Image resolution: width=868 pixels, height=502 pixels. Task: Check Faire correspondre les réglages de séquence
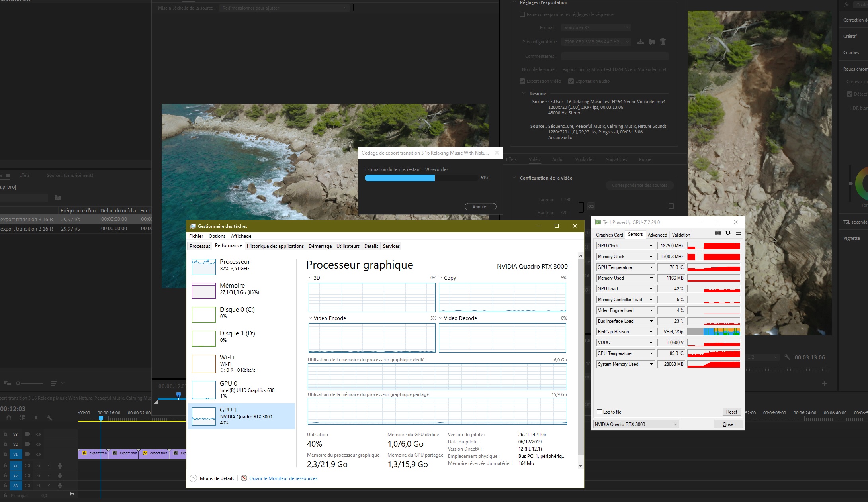pos(522,14)
